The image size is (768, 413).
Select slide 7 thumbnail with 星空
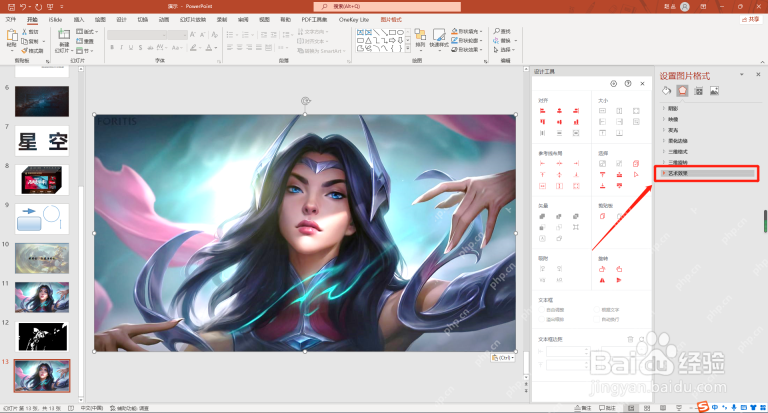42,141
